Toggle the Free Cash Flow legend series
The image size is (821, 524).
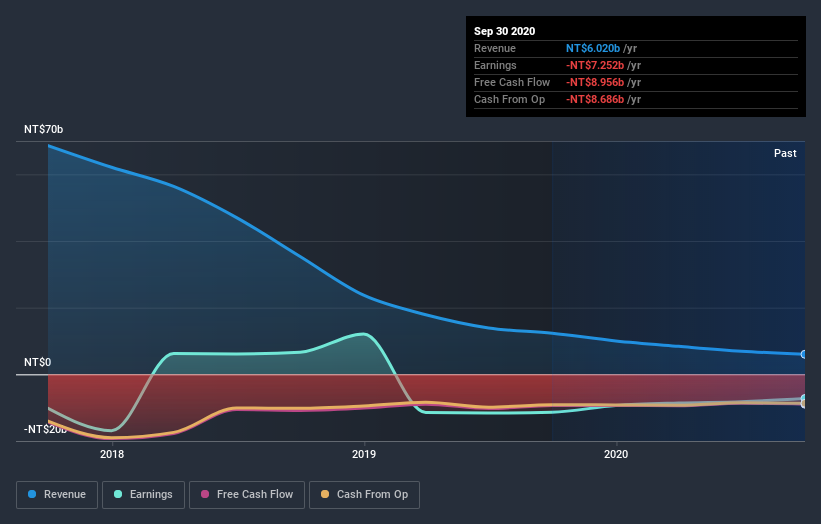(x=247, y=495)
